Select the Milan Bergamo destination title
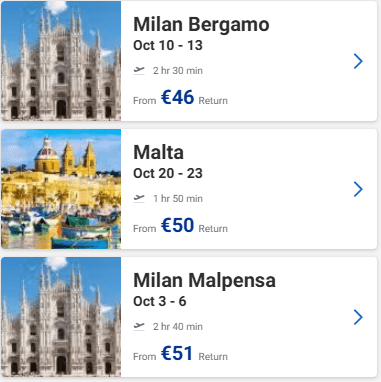 coord(201,24)
